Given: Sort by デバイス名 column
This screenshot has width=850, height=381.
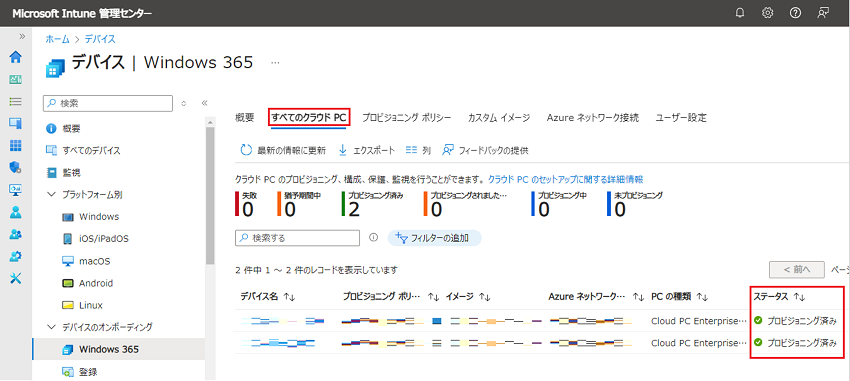Looking at the screenshot, I should tap(268, 296).
